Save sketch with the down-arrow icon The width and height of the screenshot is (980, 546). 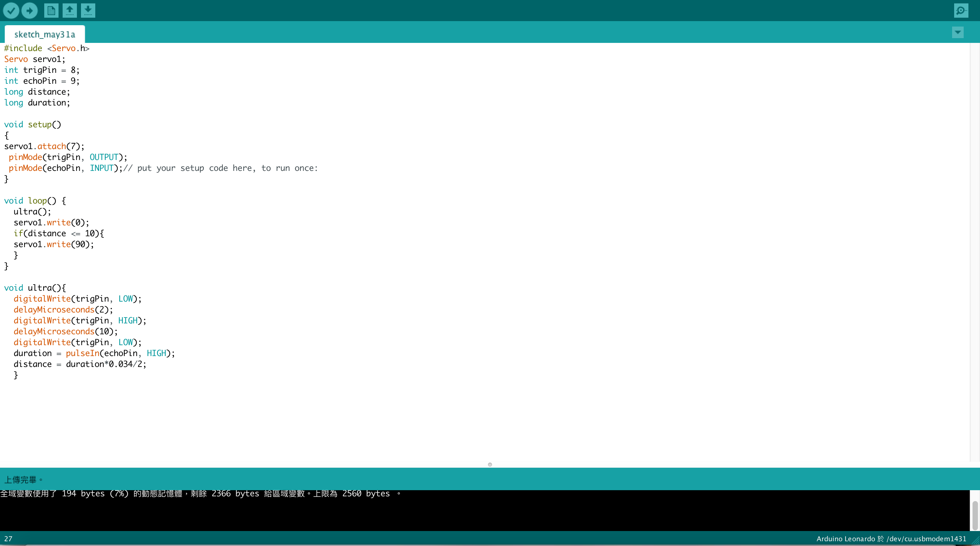(x=88, y=11)
